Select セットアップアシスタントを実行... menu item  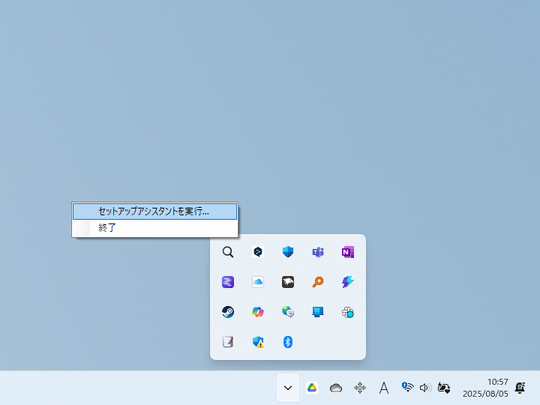pos(155,211)
